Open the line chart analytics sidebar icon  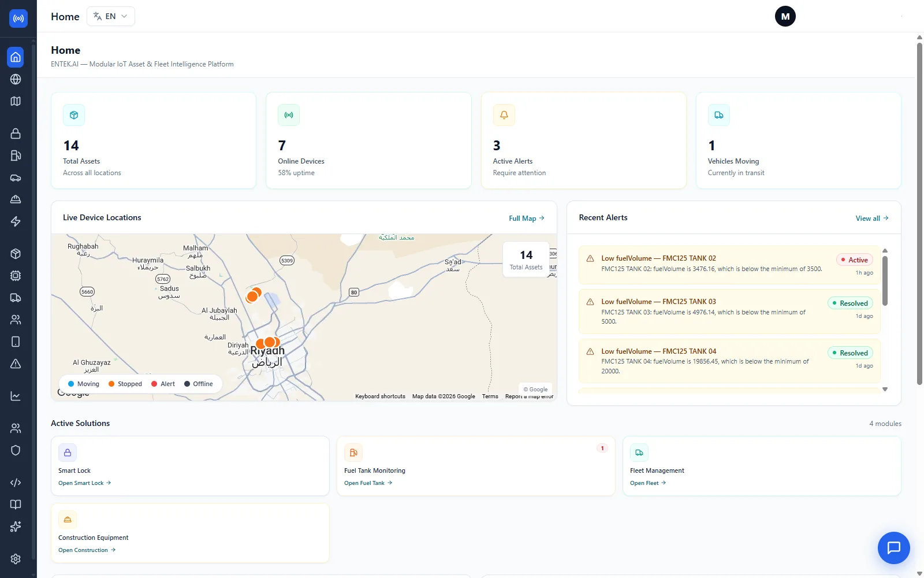click(x=16, y=396)
